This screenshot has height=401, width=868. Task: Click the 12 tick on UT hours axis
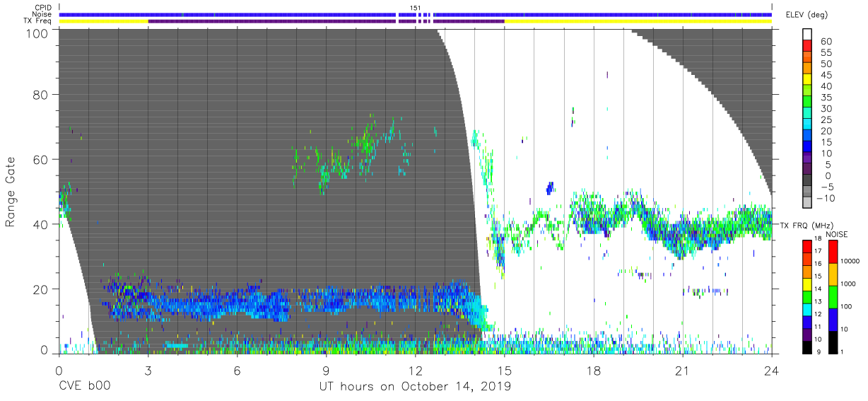point(415,371)
